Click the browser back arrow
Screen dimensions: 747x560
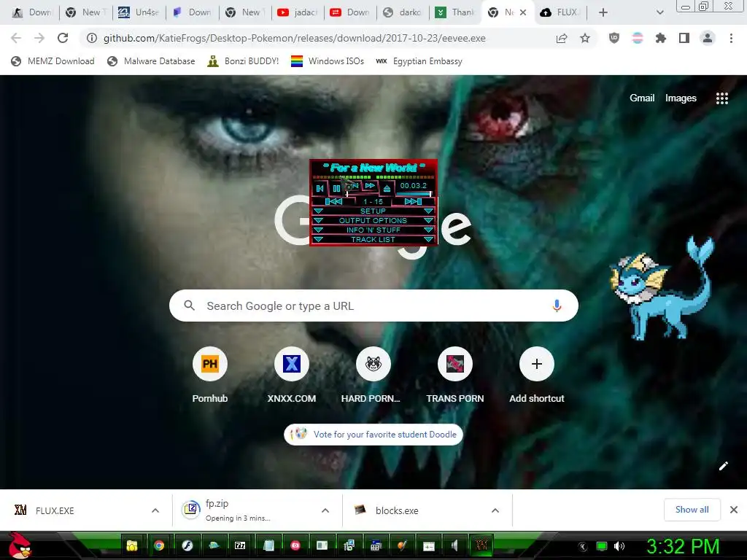(x=16, y=38)
